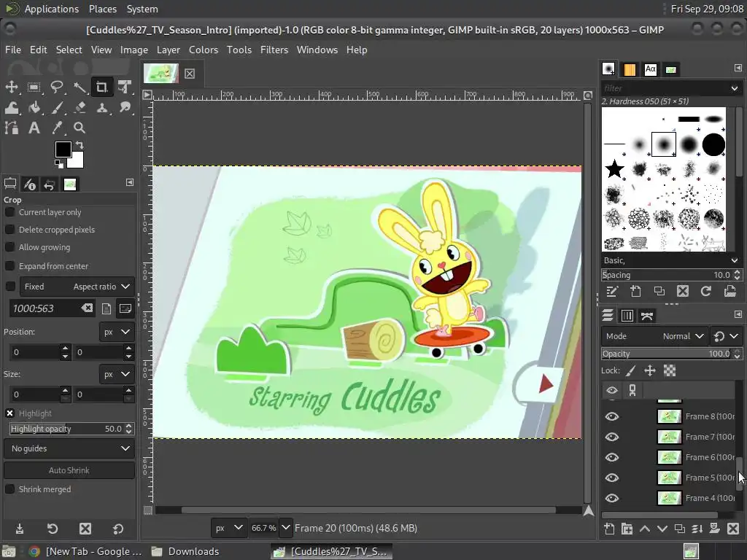
Task: Select the Clone stamp tool
Action: tap(102, 108)
